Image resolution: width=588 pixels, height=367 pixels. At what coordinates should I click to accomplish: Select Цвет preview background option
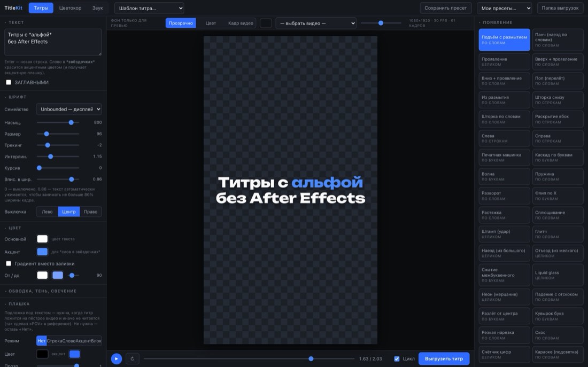pos(211,24)
